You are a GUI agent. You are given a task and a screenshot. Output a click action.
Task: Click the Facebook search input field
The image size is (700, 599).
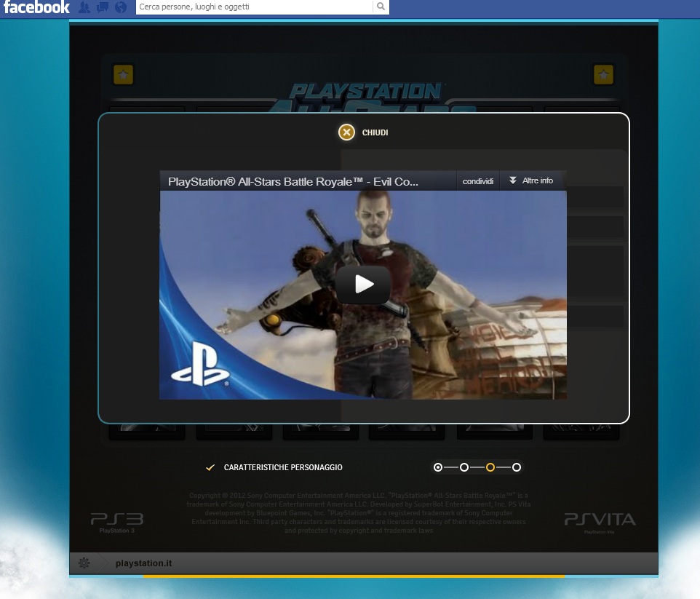[255, 7]
